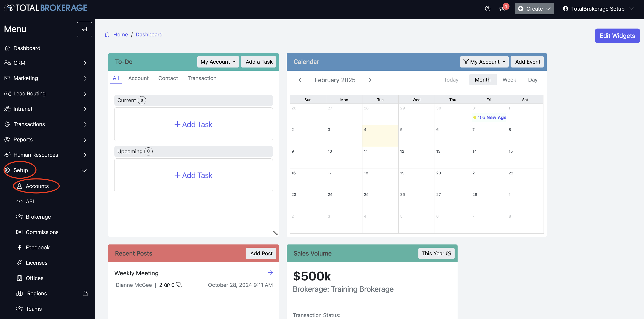
Task: Open the announcements notification icon
Action: click(502, 9)
